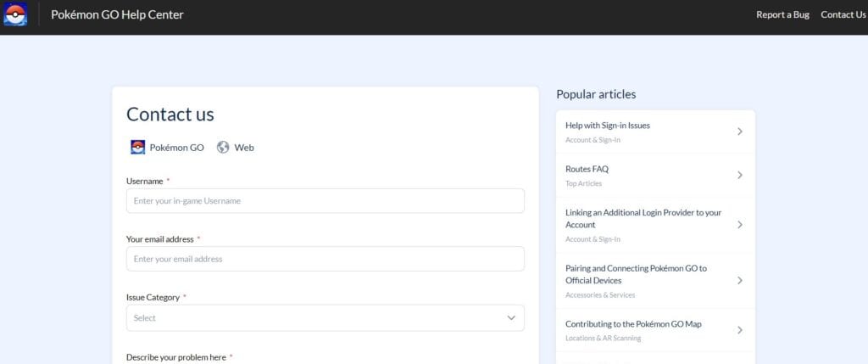868x364 pixels.
Task: Click the Username field label
Action: [x=144, y=182]
